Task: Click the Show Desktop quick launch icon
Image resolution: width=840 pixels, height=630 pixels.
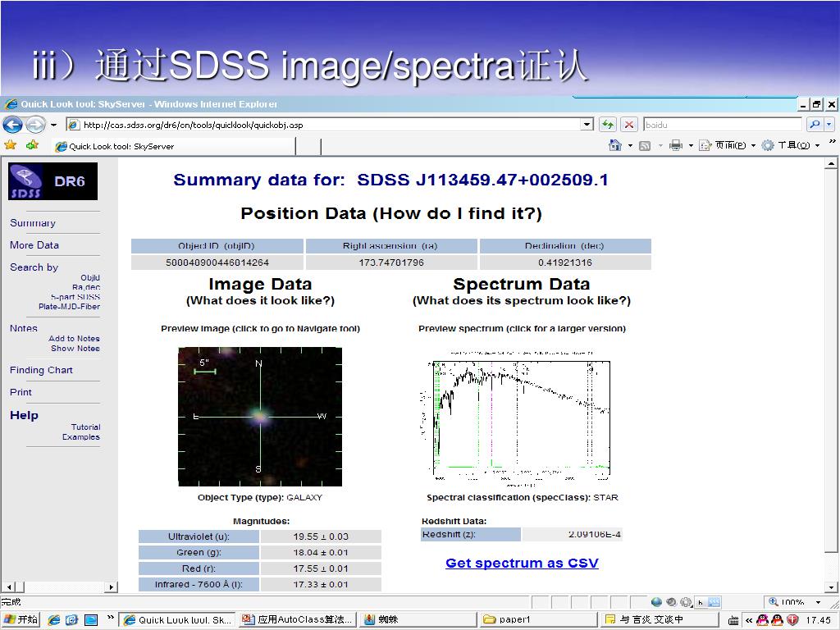Action: pos(91,620)
